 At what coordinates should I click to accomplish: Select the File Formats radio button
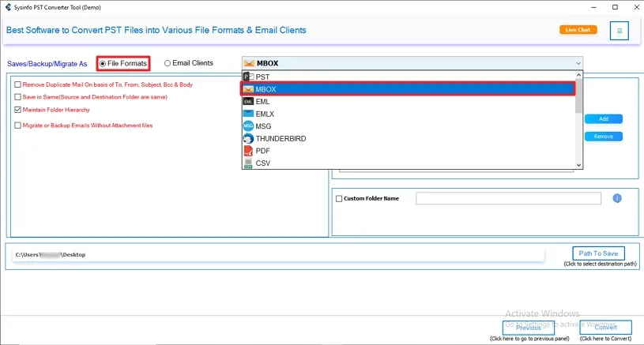click(102, 64)
